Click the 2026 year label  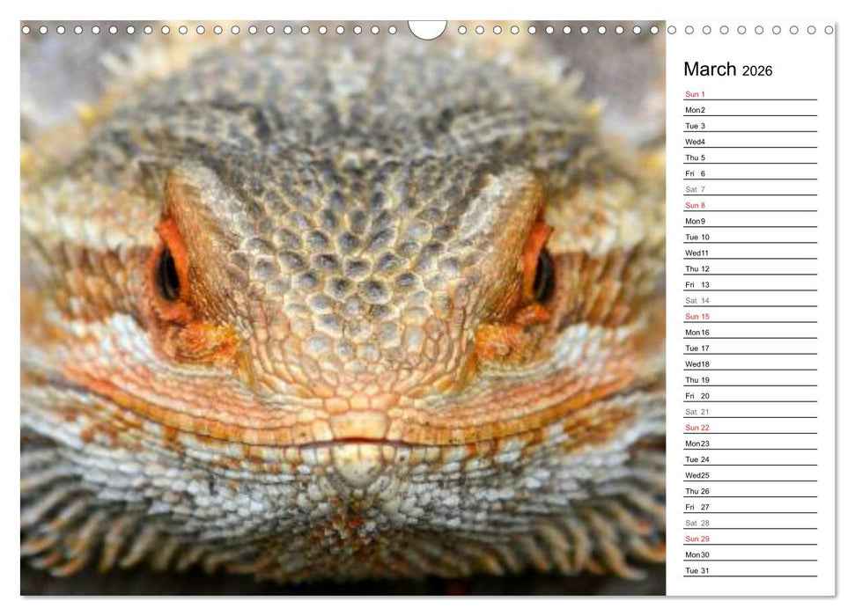759,70
